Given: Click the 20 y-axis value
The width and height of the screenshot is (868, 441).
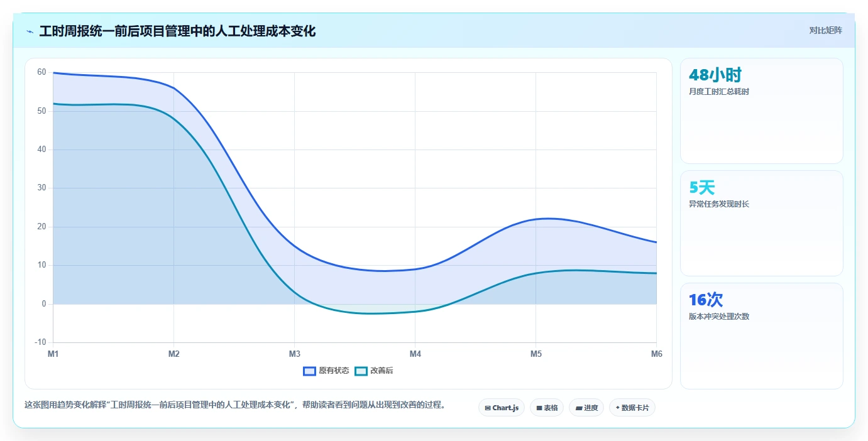Looking at the screenshot, I should point(41,227).
